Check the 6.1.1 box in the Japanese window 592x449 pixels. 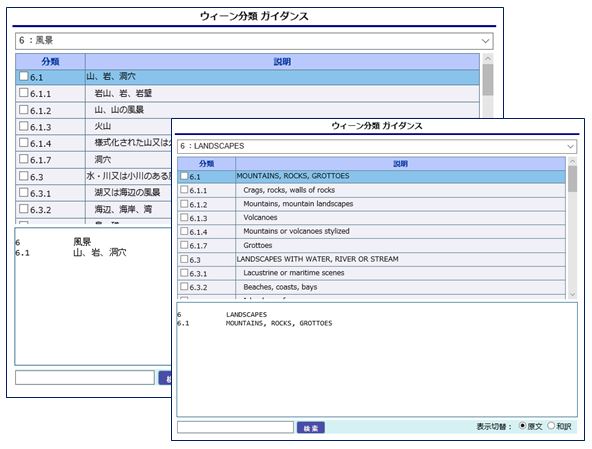coord(24,93)
